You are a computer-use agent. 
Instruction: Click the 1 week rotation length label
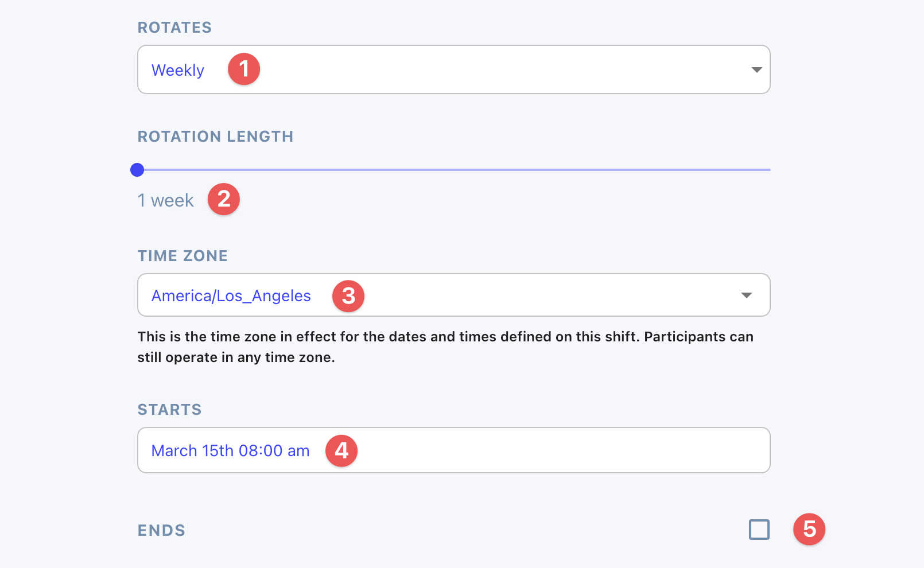coord(166,200)
